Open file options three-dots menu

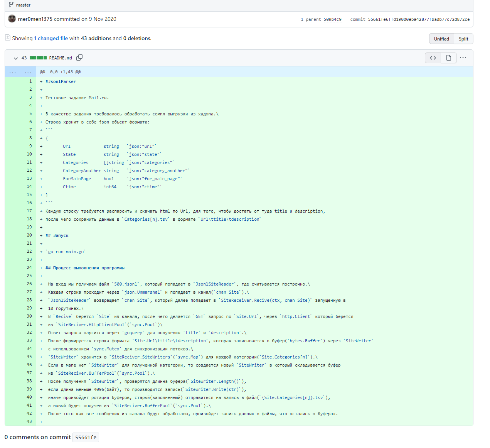point(463,58)
